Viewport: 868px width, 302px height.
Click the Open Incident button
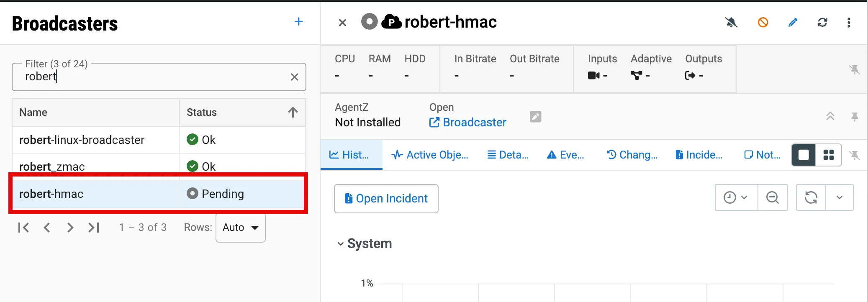click(x=386, y=199)
